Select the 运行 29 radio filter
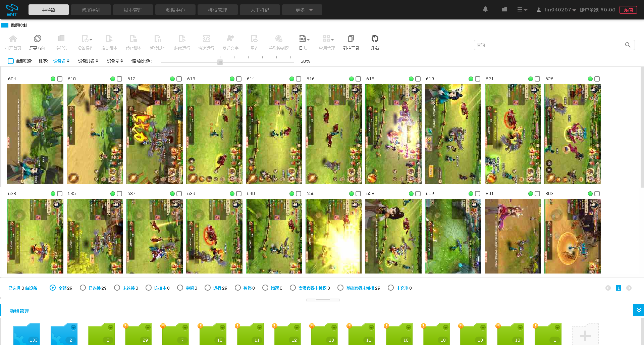Screen dimensions: 644x345 [x=208, y=288]
